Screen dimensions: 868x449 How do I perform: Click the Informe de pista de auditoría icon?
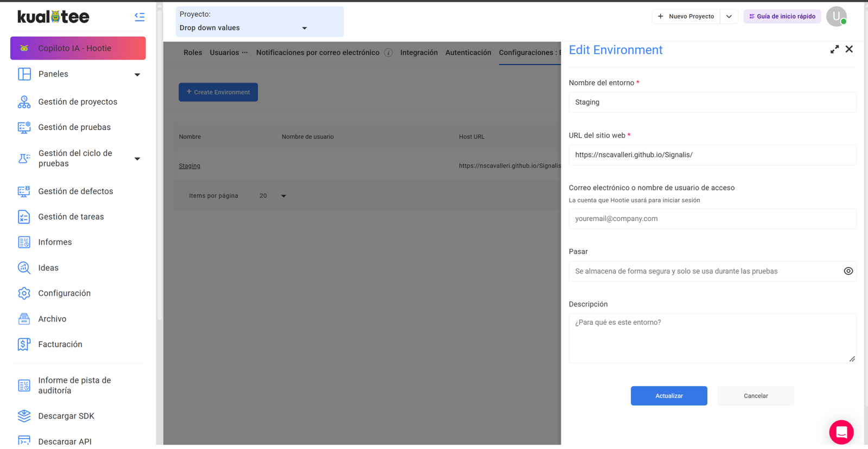(x=24, y=386)
